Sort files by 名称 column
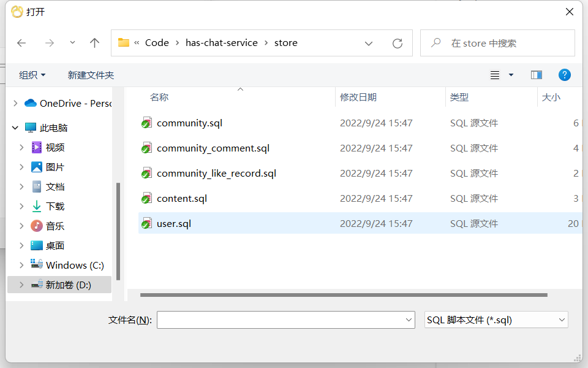 pos(159,98)
